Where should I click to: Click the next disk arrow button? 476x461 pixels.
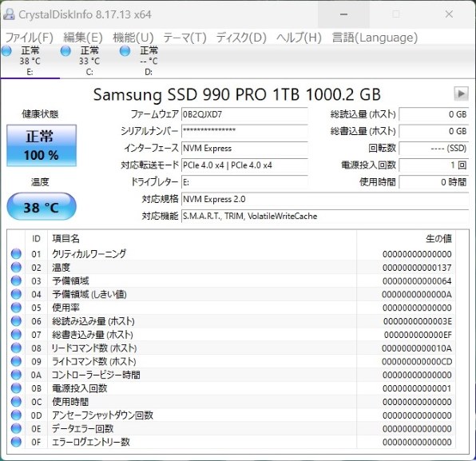(x=461, y=93)
